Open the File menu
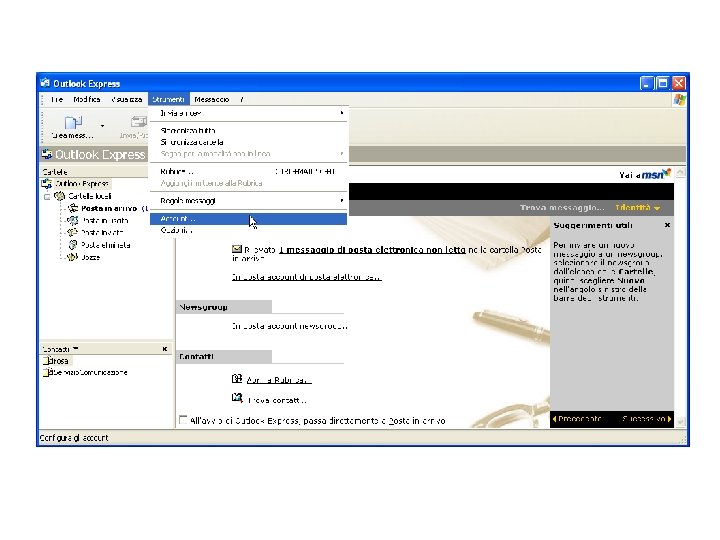 tap(56, 99)
